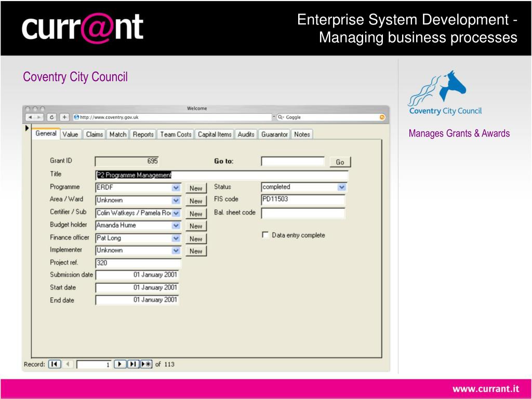Go to the previous record
This screenshot has width=532, height=399.
[68, 364]
